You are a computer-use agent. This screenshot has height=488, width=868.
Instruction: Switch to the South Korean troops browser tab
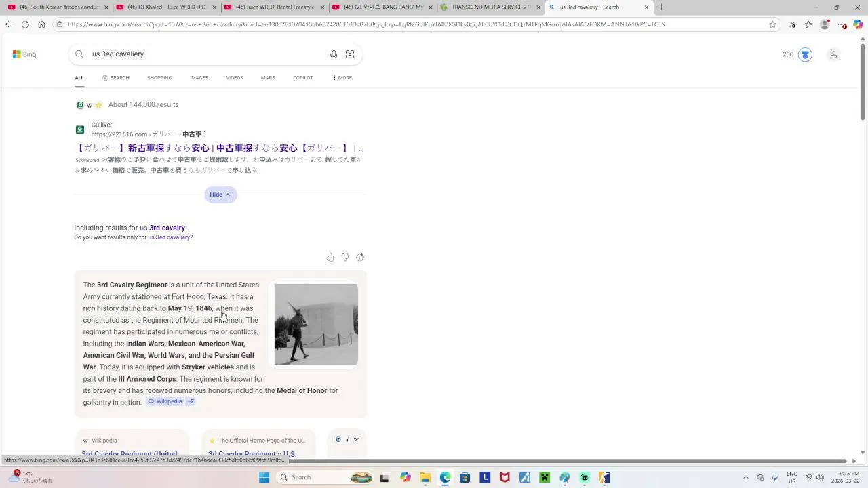pos(56,7)
